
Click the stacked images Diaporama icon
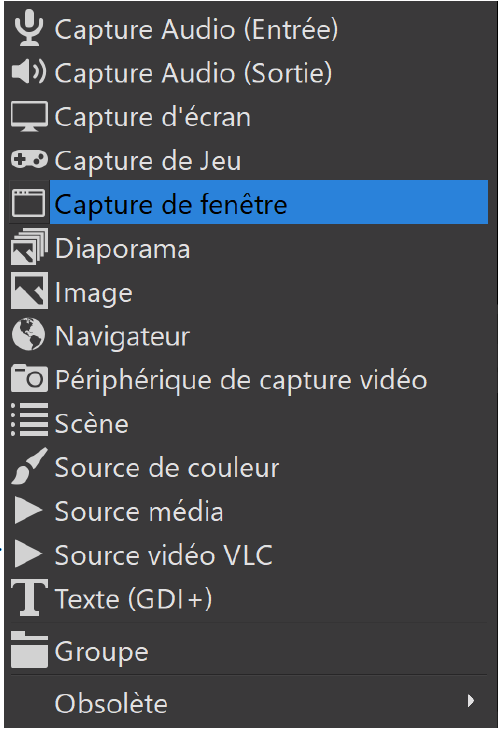pos(29,247)
